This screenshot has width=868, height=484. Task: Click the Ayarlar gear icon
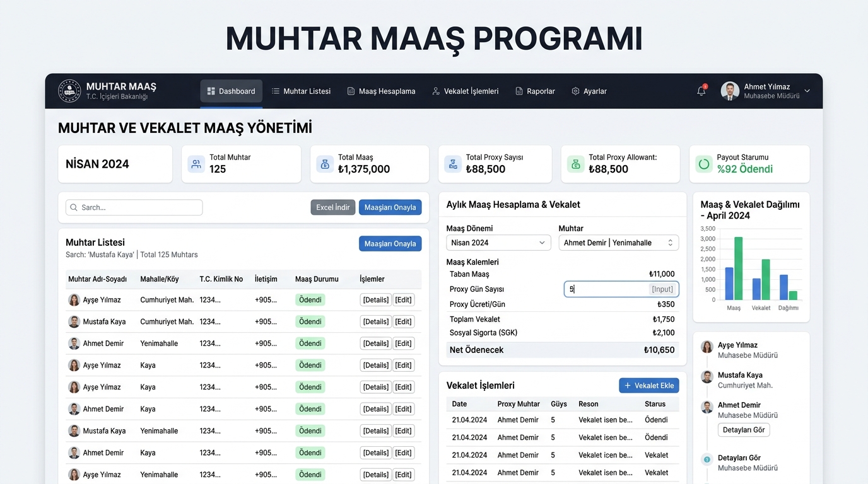[575, 91]
